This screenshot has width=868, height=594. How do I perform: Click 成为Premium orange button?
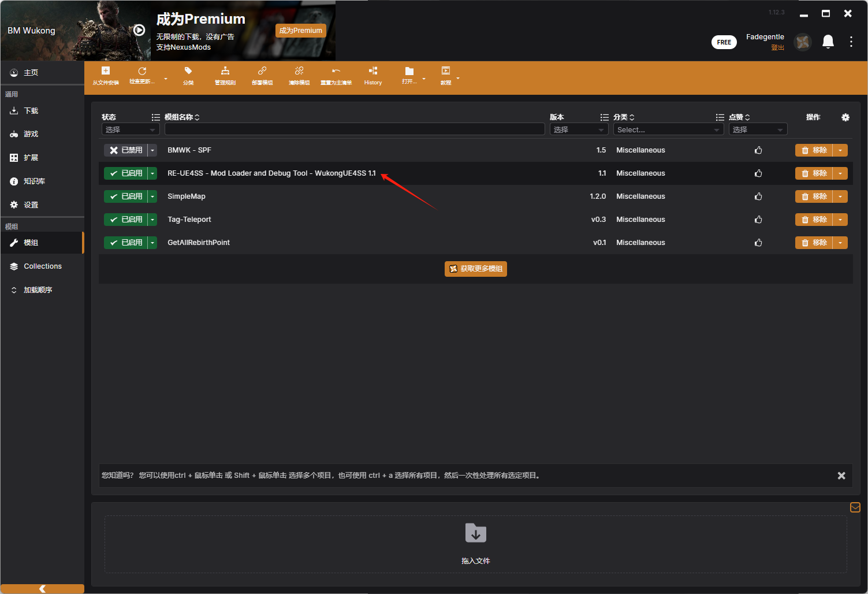pyautogui.click(x=300, y=31)
